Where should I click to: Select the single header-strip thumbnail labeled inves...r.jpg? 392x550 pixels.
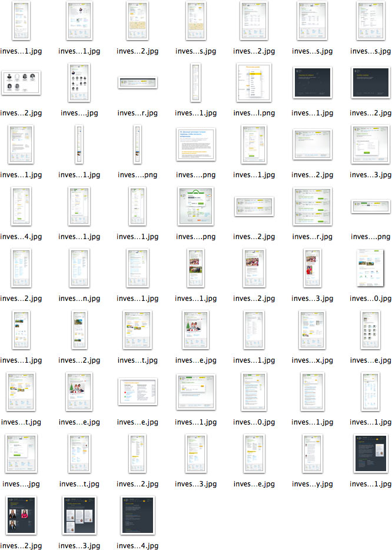(138, 83)
